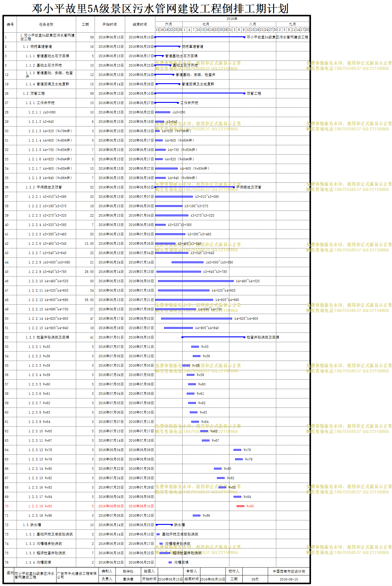Select row number 26 cell
Image resolution: width=392 pixels, height=586 pixels.
(x=10, y=93)
